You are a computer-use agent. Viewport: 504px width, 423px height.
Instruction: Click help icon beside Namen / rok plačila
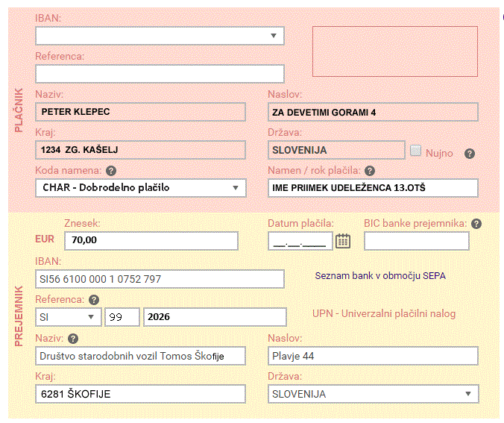(x=370, y=171)
